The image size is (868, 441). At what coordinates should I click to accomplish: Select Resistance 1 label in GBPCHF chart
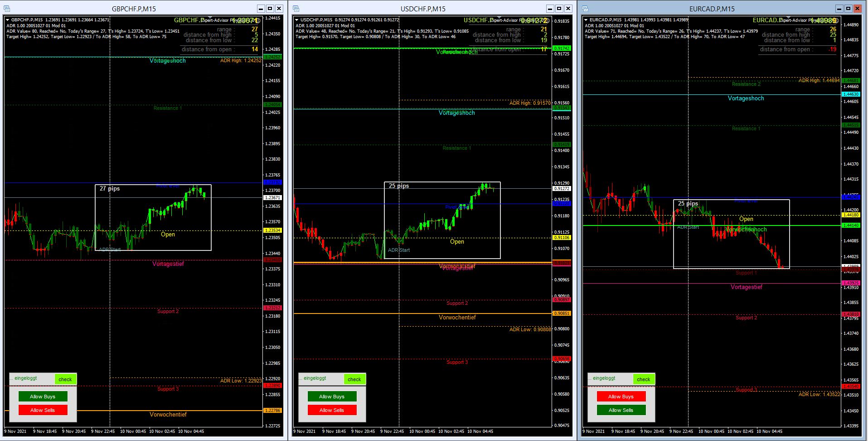[x=168, y=108]
